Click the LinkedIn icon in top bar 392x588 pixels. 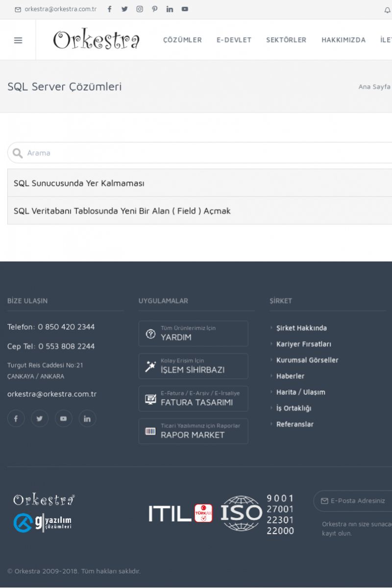pos(170,9)
